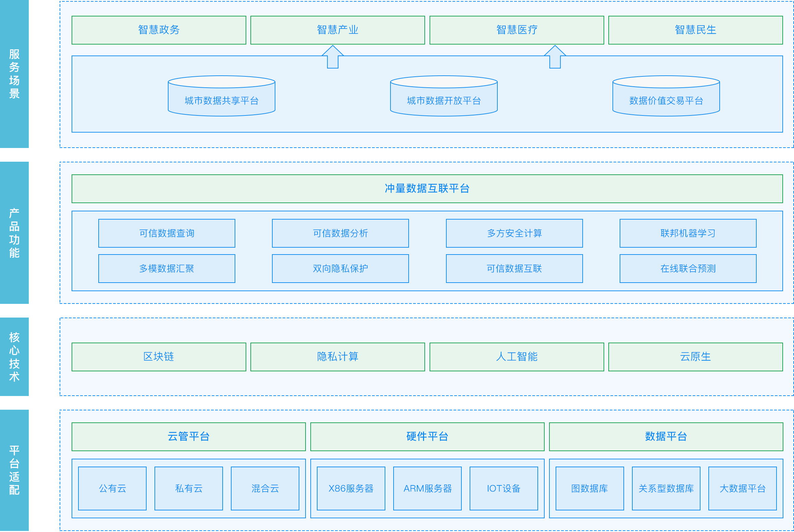Click the 私有云 box
The image size is (794, 532).
click(189, 488)
